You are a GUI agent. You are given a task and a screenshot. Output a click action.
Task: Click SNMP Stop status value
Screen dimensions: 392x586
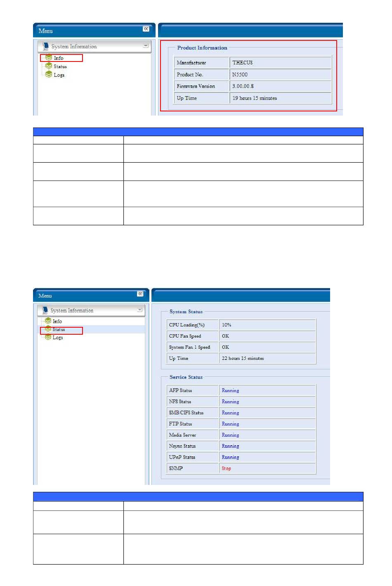(x=226, y=468)
